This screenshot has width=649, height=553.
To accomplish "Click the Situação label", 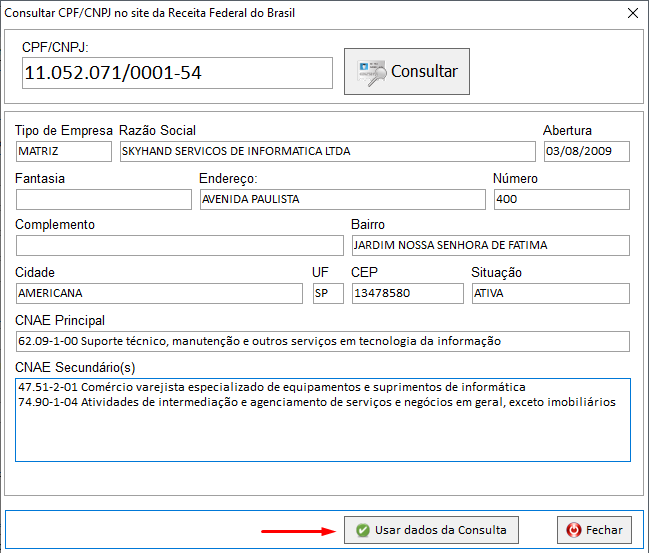I will pyautogui.click(x=496, y=272).
